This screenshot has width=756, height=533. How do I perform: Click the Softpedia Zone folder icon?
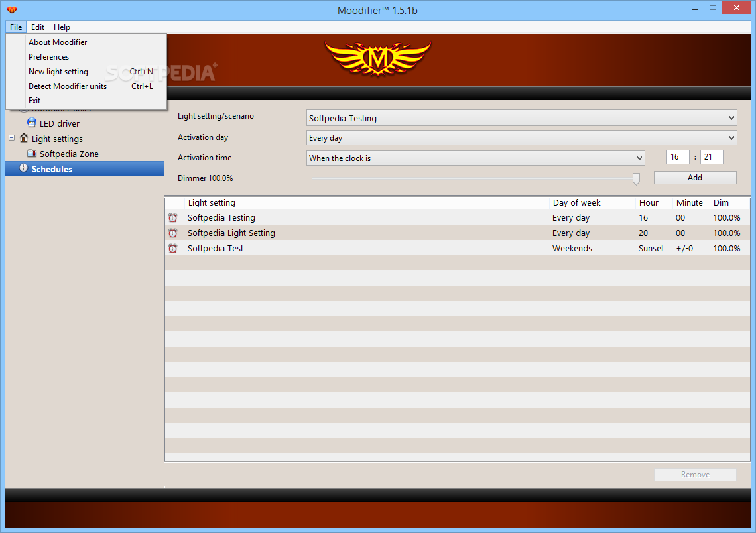point(32,154)
